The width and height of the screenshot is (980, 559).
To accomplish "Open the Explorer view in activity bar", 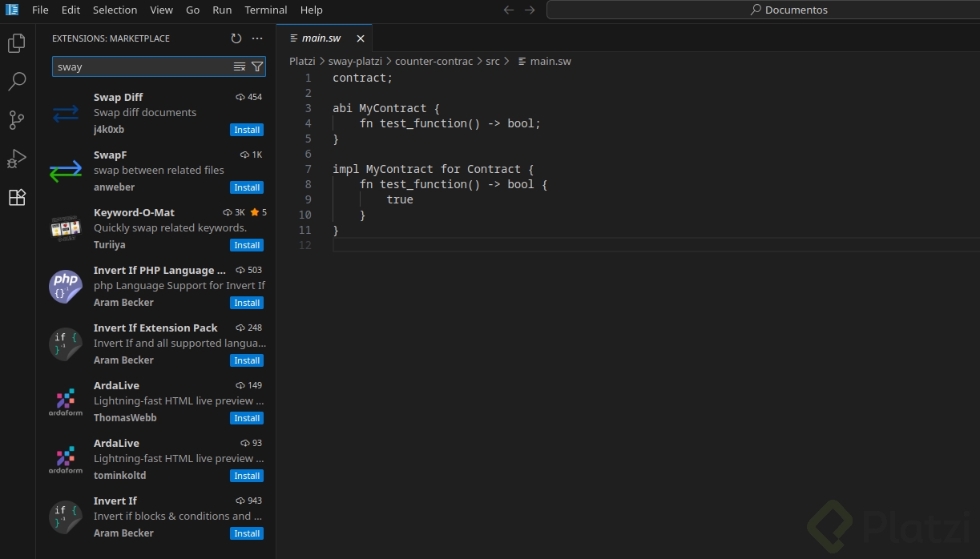I will pos(17,43).
